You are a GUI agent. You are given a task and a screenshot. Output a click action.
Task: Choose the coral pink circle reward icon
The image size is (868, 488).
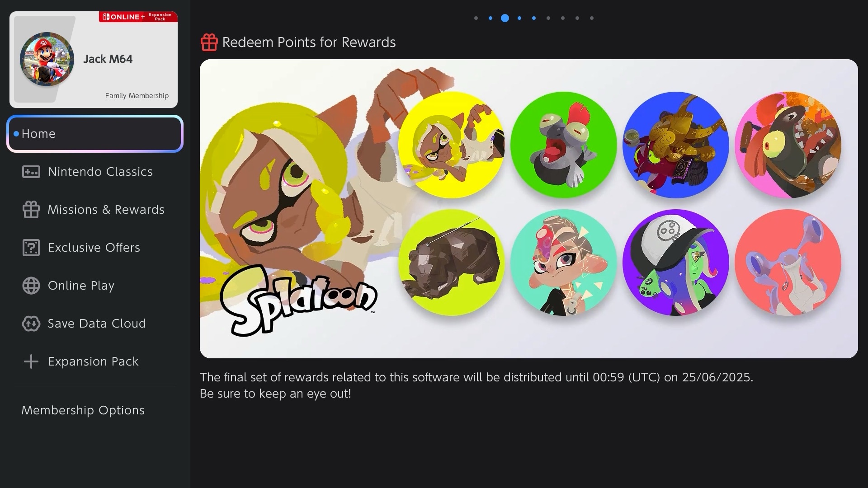coord(788,262)
